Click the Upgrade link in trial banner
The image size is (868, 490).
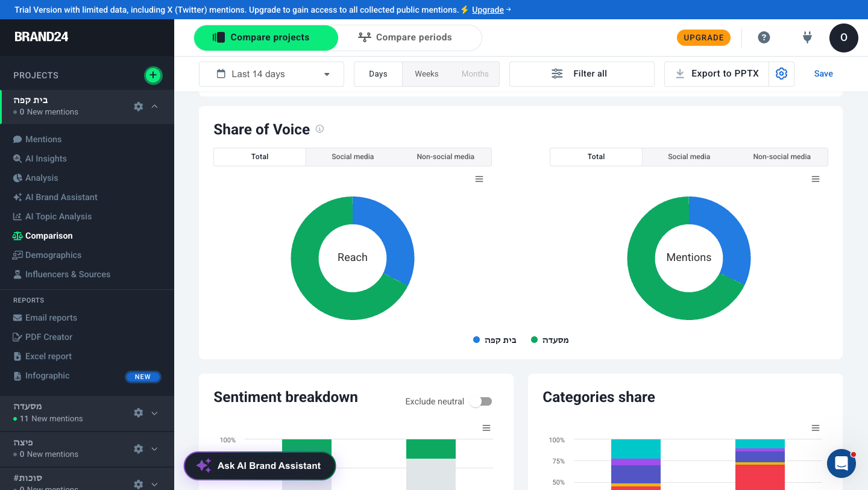[x=488, y=10]
